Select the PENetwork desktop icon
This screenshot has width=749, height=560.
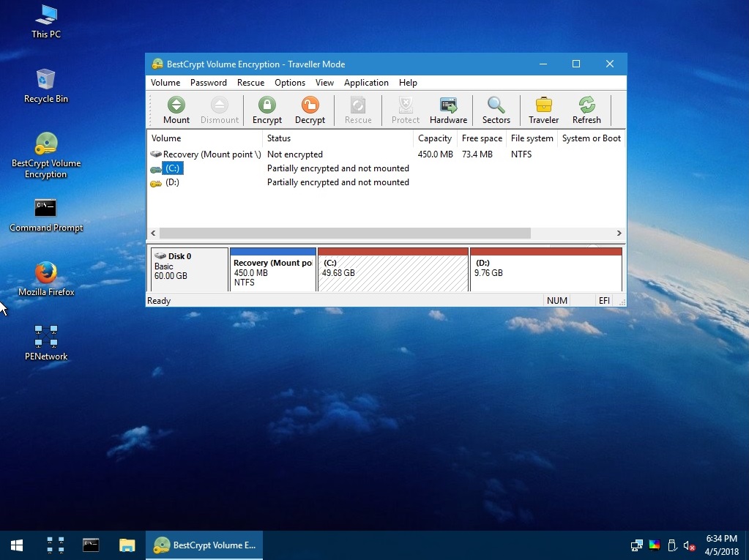click(x=46, y=343)
